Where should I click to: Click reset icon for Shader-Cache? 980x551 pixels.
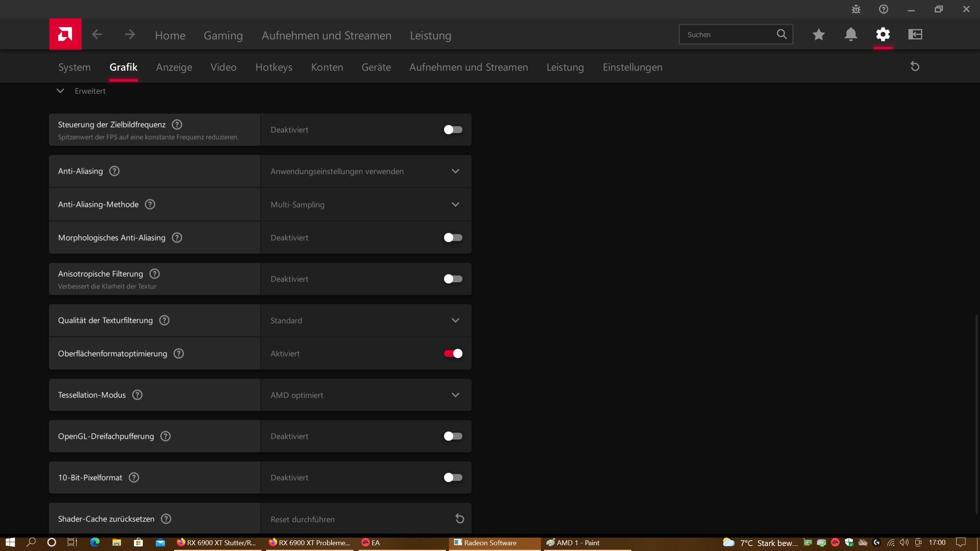(459, 519)
